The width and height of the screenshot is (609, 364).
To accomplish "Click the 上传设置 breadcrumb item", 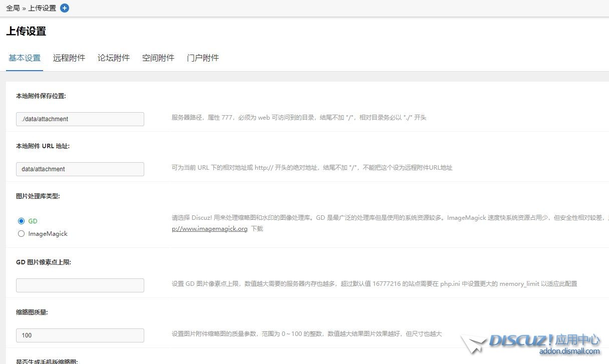I will tap(42, 8).
